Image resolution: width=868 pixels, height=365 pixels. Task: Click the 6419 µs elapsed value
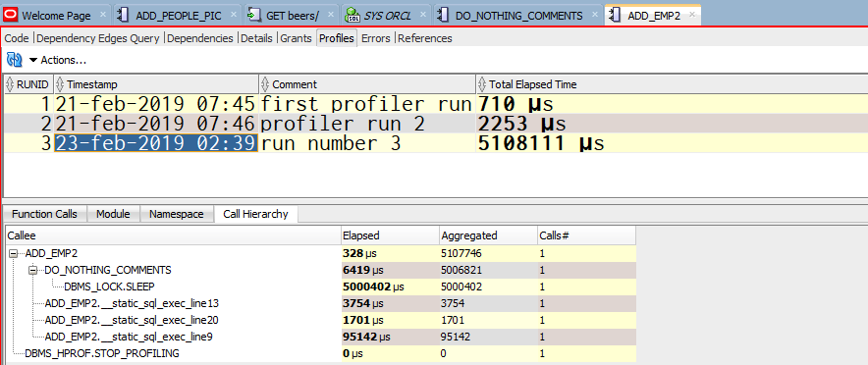(363, 271)
